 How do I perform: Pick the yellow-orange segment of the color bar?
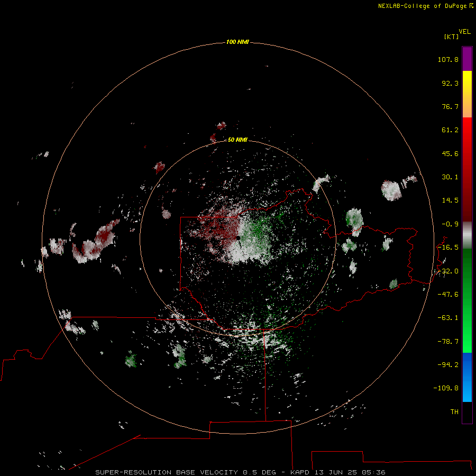(467, 94)
